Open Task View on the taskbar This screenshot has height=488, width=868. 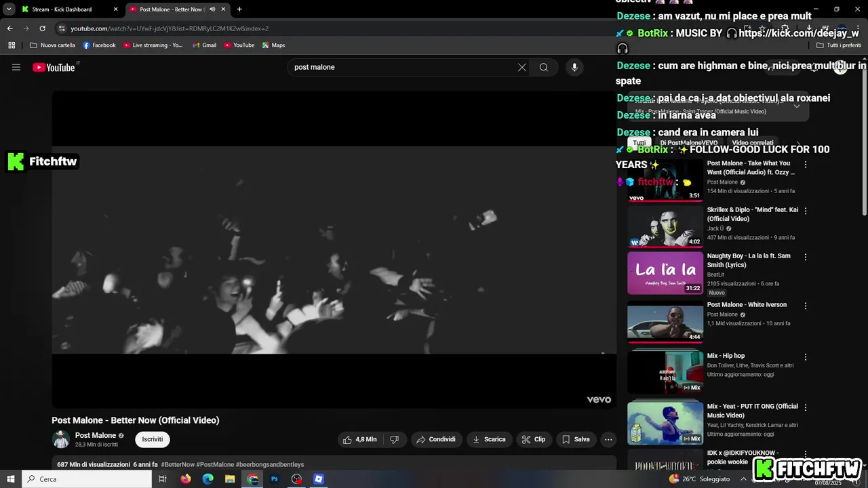(x=162, y=479)
